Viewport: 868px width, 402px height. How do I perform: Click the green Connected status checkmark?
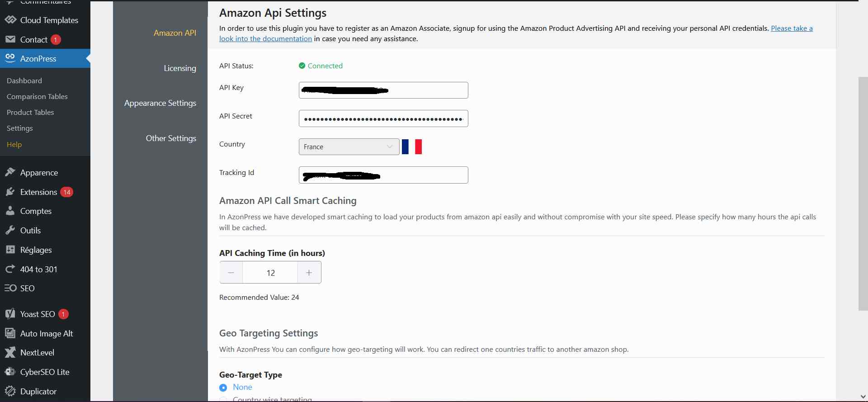tap(302, 66)
